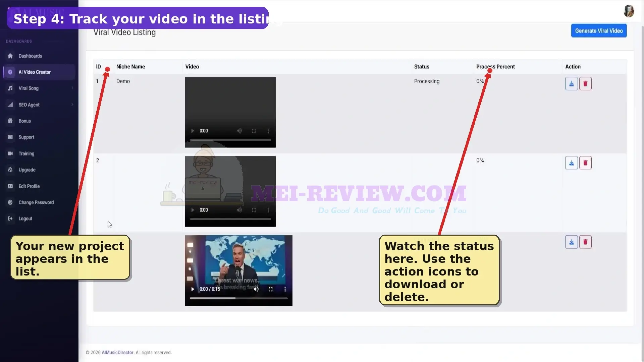Click the Generate Viral Video button
The width and height of the screenshot is (644, 362).
pos(599,31)
